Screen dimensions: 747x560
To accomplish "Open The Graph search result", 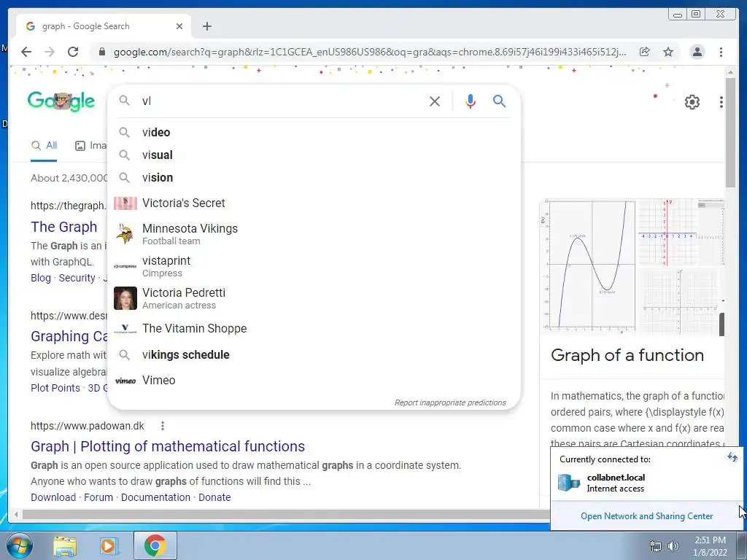I will pos(64,227).
